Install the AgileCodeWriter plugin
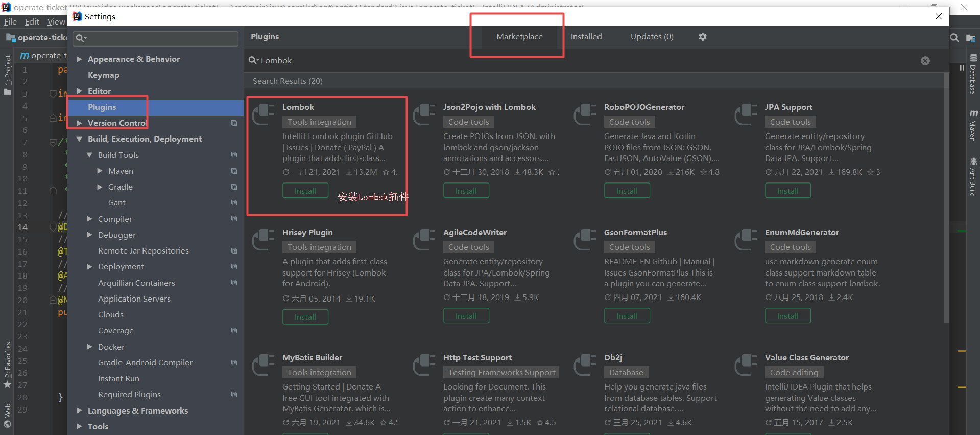The image size is (980, 435). click(466, 316)
